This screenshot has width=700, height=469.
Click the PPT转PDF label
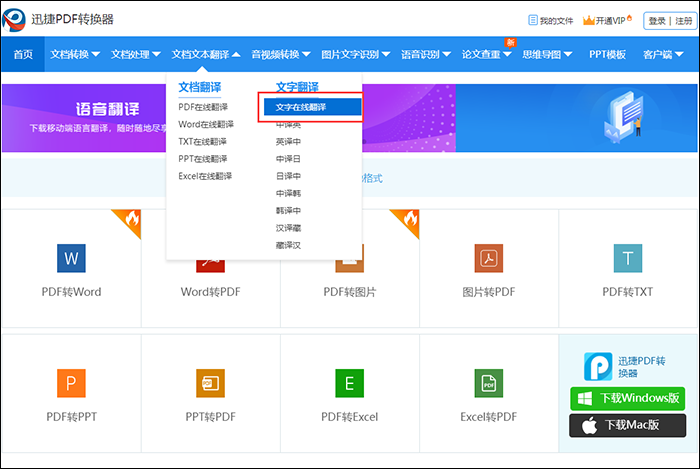pyautogui.click(x=210, y=417)
